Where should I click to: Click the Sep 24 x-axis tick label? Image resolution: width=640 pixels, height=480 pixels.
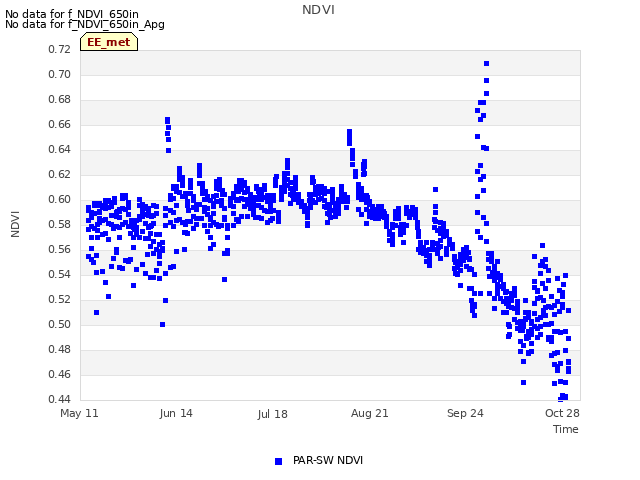point(465,413)
